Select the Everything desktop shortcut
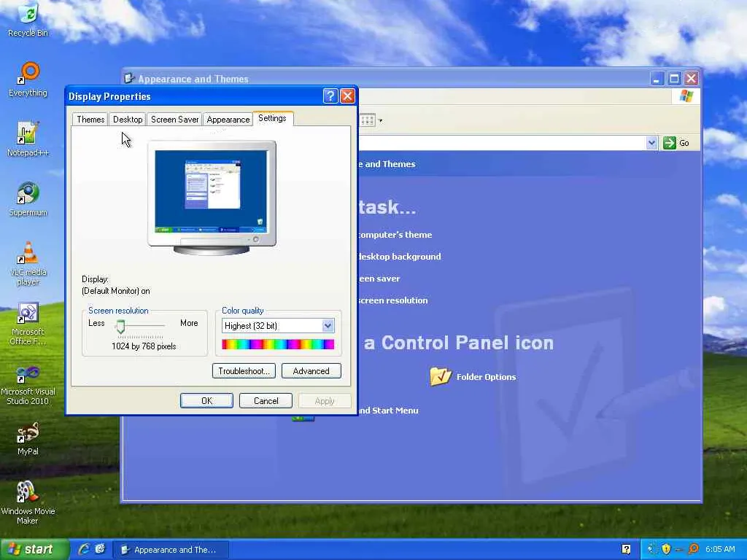747x560 pixels. point(28,79)
